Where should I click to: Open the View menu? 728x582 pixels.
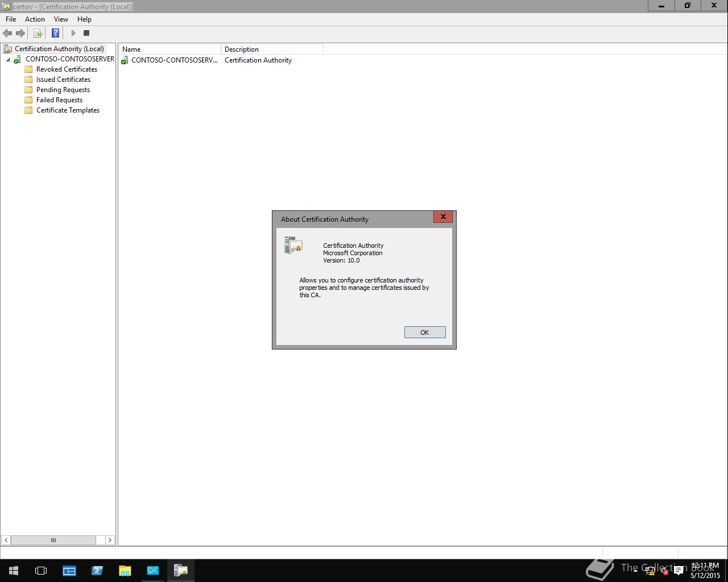[61, 19]
